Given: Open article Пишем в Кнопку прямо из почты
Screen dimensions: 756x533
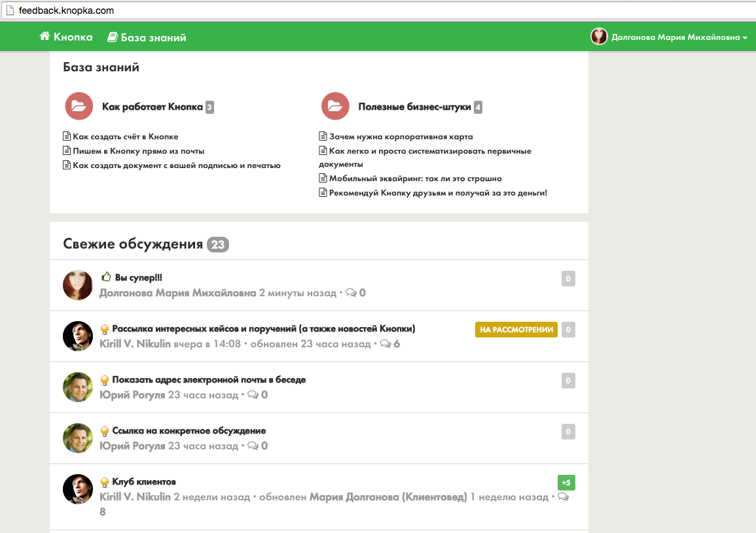Looking at the screenshot, I should [x=138, y=151].
